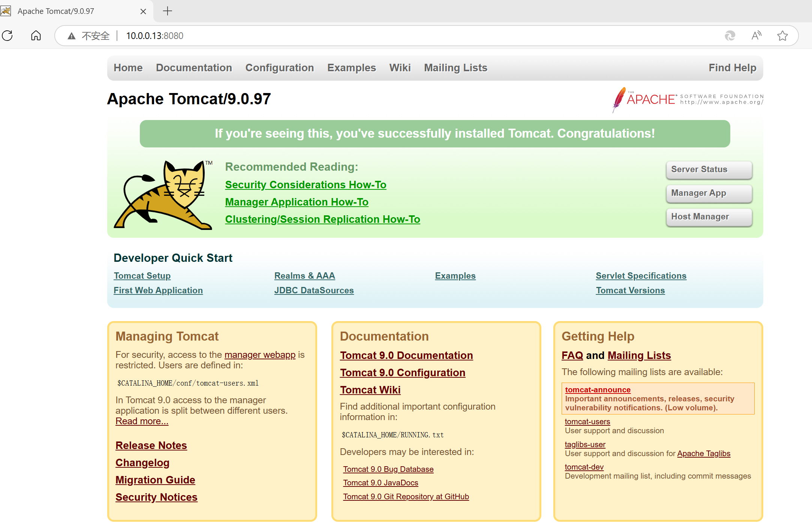The height and width of the screenshot is (527, 812).
Task: Click the Read more... link
Action: coord(142,421)
